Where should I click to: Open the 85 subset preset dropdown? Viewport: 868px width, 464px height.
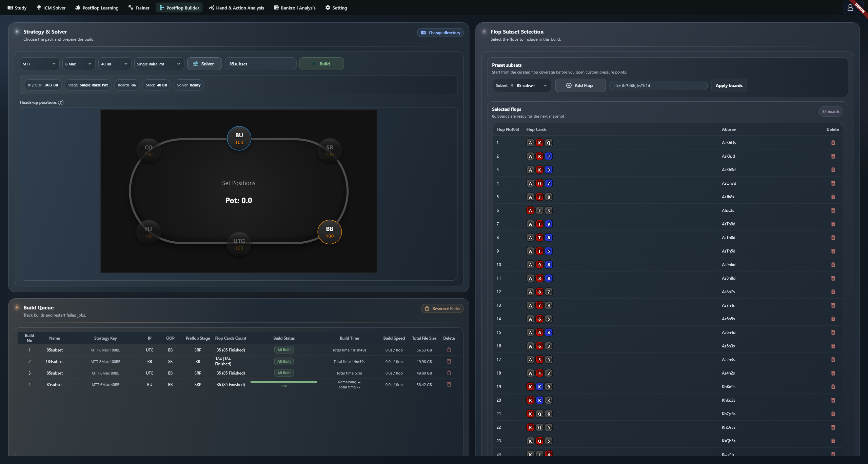tap(521, 85)
